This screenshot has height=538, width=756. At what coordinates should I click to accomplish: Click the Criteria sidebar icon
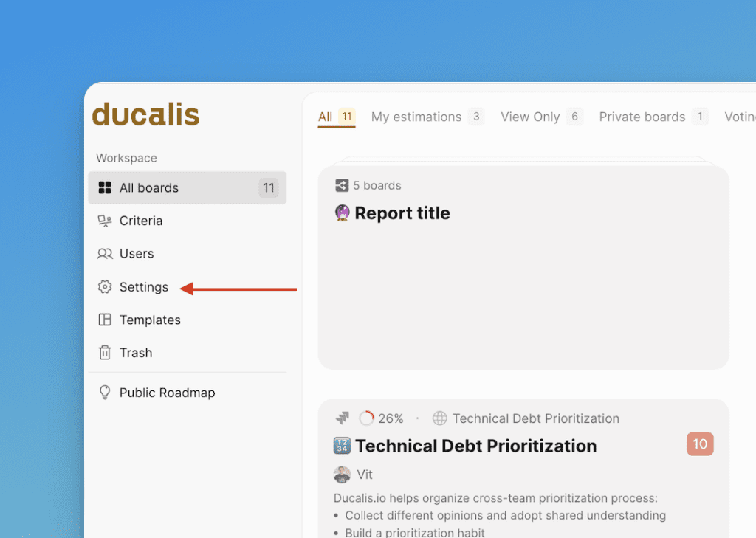click(x=105, y=221)
